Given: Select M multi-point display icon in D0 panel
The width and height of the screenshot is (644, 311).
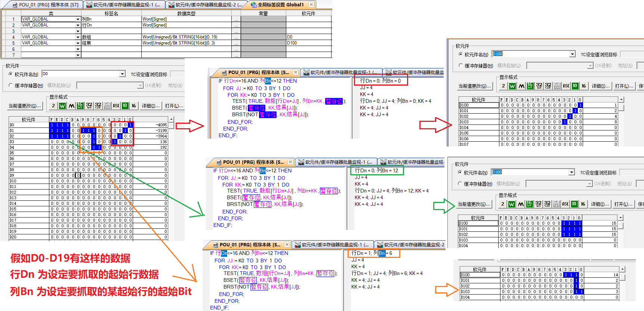Looking at the screenshot, I should pos(71,106).
